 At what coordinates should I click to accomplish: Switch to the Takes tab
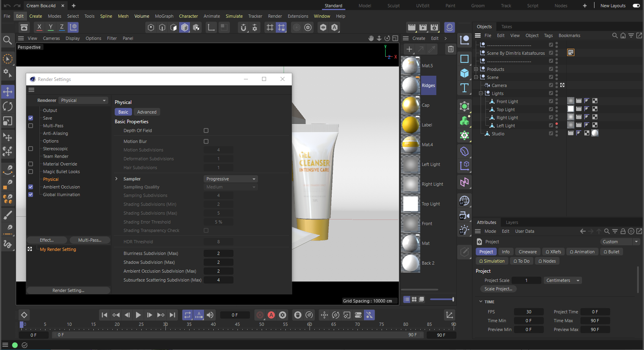click(x=506, y=27)
